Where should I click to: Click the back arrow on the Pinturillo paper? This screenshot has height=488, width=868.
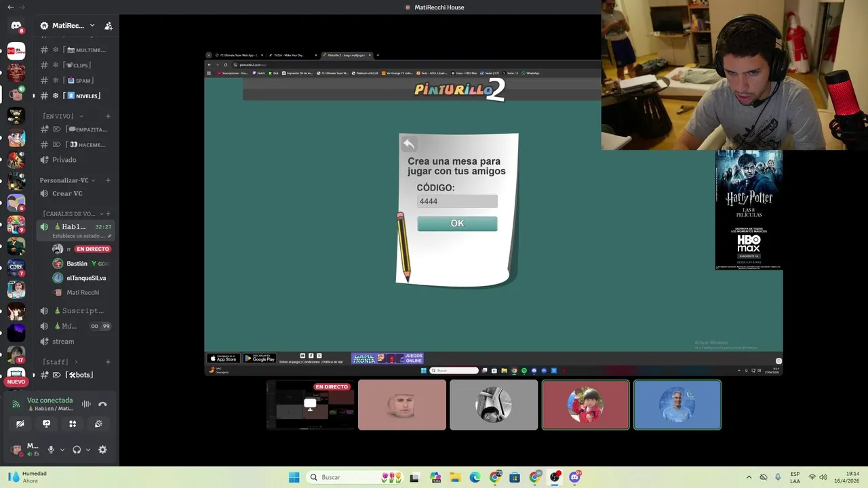point(408,144)
